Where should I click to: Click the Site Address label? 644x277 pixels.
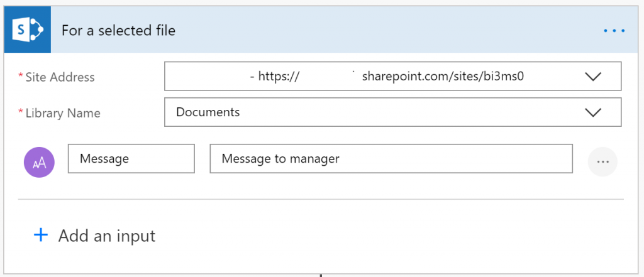[x=60, y=77]
